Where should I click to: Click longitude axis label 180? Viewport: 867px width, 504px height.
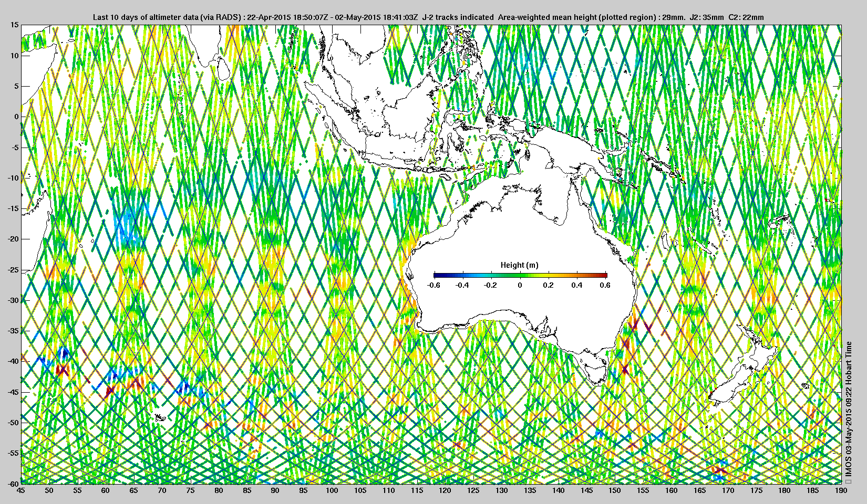coord(785,490)
